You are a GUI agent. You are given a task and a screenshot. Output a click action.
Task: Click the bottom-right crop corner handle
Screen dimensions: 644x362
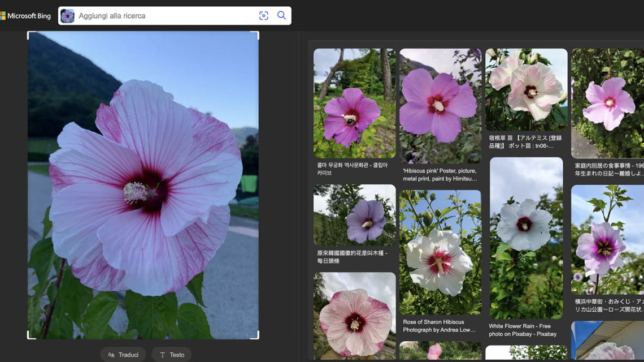pyautogui.click(x=258, y=337)
